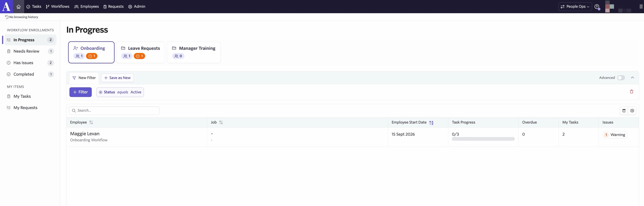This screenshot has height=206, width=644.
Task: Click the Onboarding warning count badge
Action: 92,56
